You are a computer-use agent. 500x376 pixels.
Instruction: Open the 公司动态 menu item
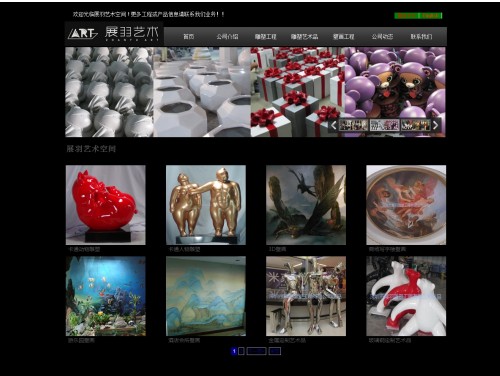click(382, 37)
